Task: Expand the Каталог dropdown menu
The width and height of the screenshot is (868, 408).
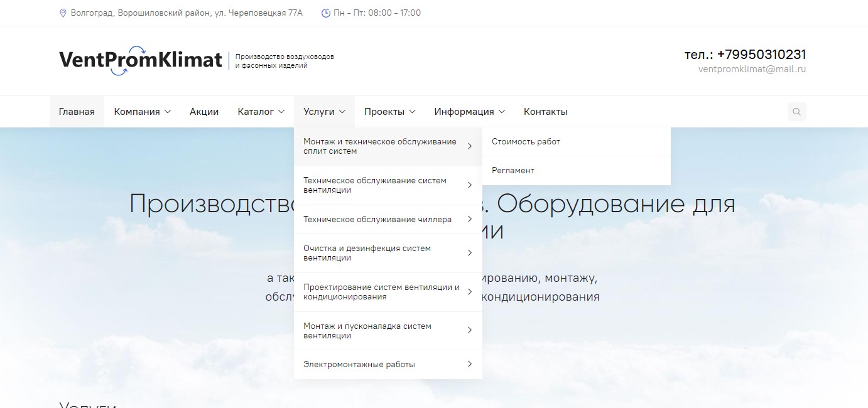Action: pos(261,112)
